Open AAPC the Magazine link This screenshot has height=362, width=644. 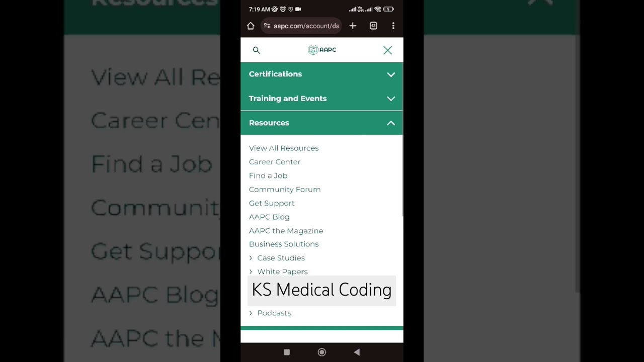click(286, 230)
